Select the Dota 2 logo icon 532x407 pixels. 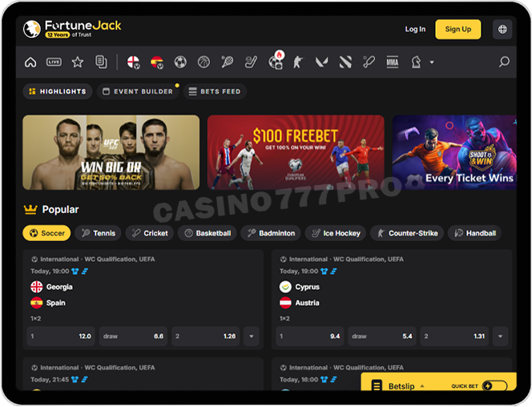coord(345,62)
